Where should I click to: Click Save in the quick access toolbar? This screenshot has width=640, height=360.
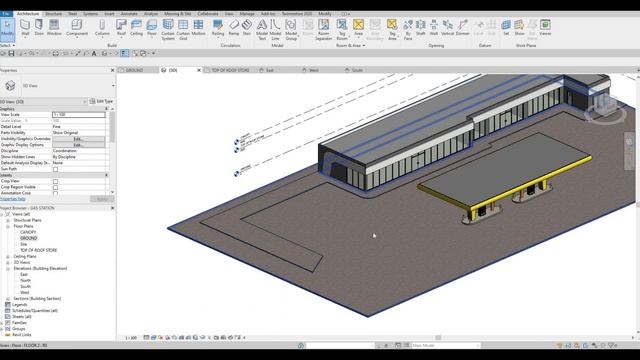[x=11, y=53]
